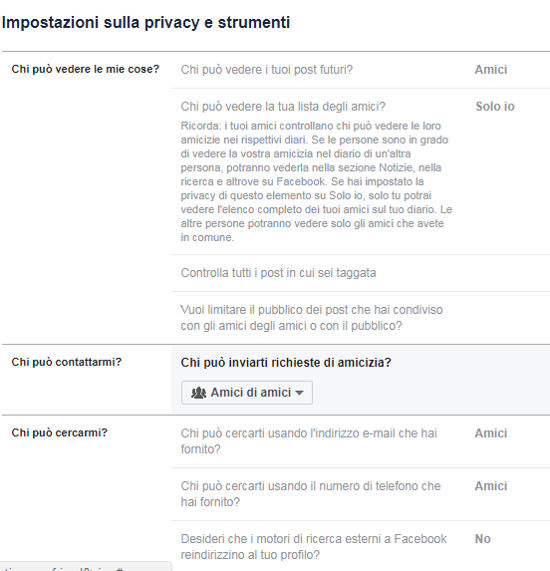The image size is (550, 571).
Task: Select the Chi può contattarmi section label
Action: [x=66, y=362]
